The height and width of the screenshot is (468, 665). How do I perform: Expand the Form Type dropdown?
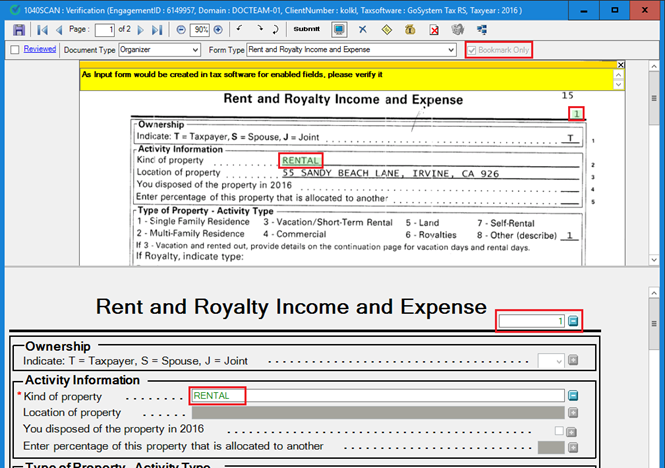point(449,49)
